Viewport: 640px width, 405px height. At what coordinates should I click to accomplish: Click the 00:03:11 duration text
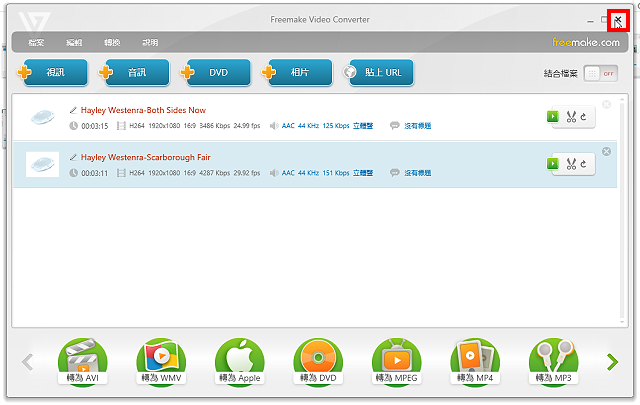[x=95, y=174]
